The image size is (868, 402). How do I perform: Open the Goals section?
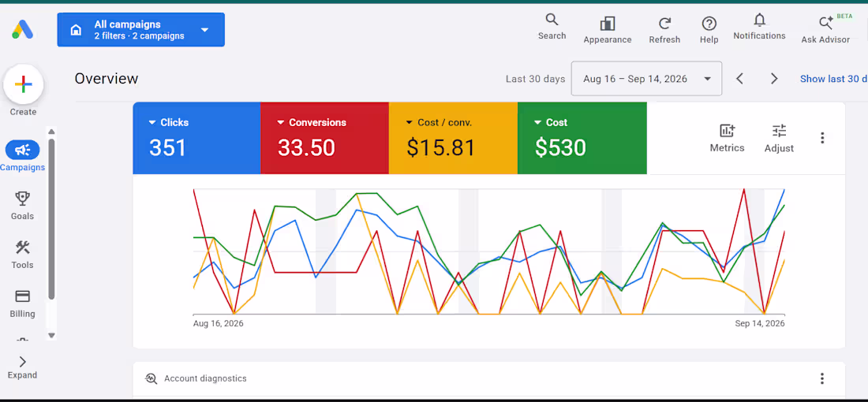23,206
